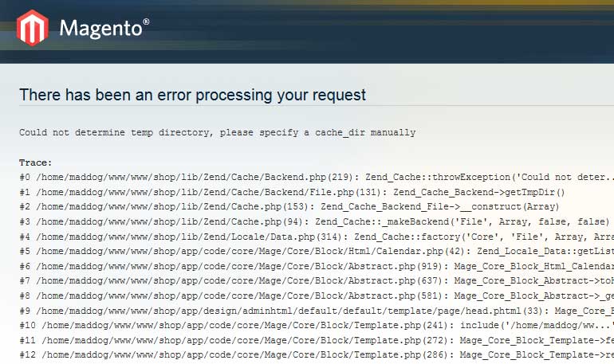Click trace line #2 Cache.php(153)
This screenshot has height=364, width=614.
(x=289, y=207)
